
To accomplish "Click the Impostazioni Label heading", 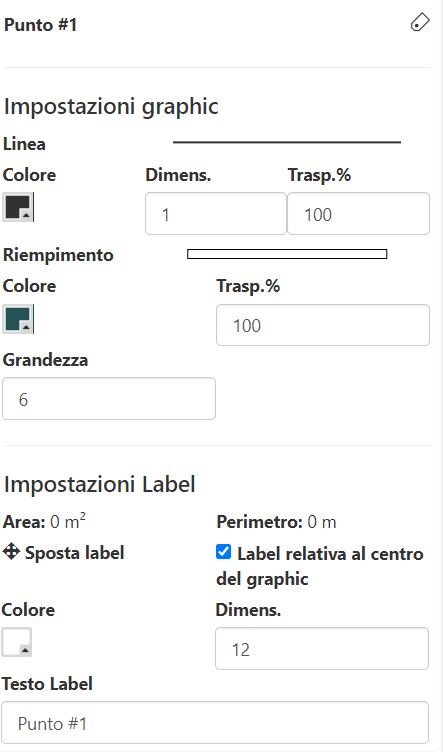I will [100, 484].
